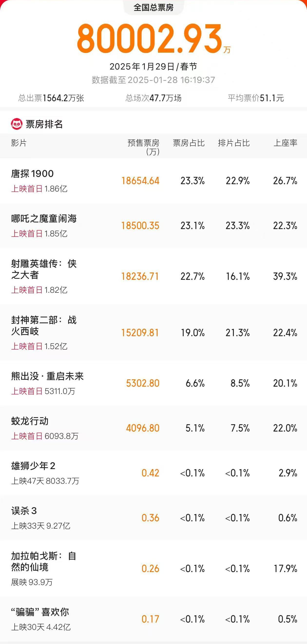Open the 唐探1900 movie row
The image size is (307, 644).
(32, 174)
